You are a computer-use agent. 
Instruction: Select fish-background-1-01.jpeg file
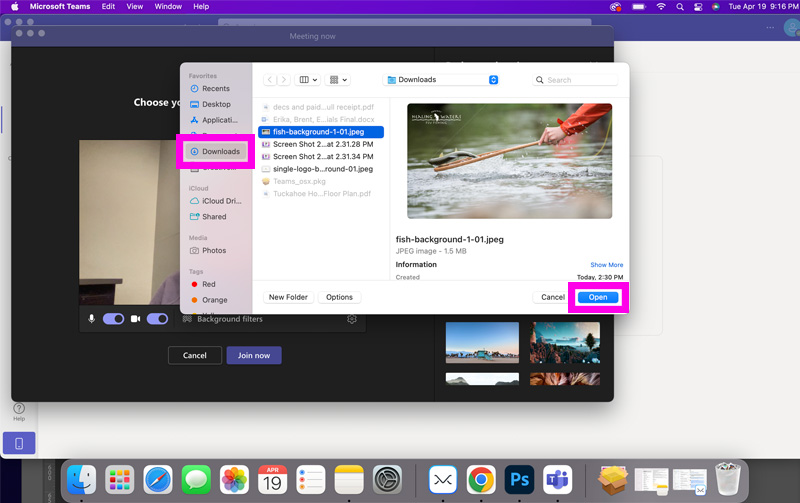(x=321, y=132)
